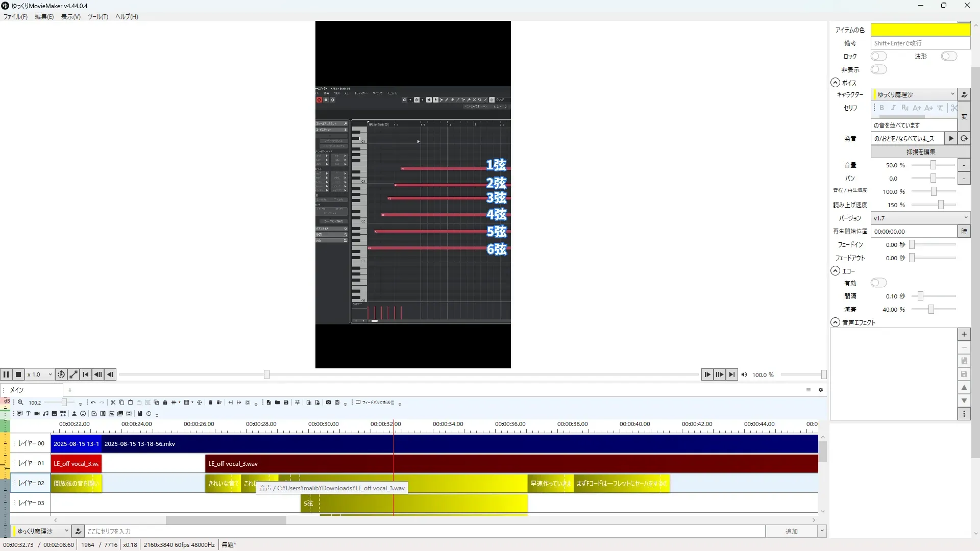Click the trash delete icon in timeline toolbar
This screenshot has height=551, width=980.
point(210,403)
